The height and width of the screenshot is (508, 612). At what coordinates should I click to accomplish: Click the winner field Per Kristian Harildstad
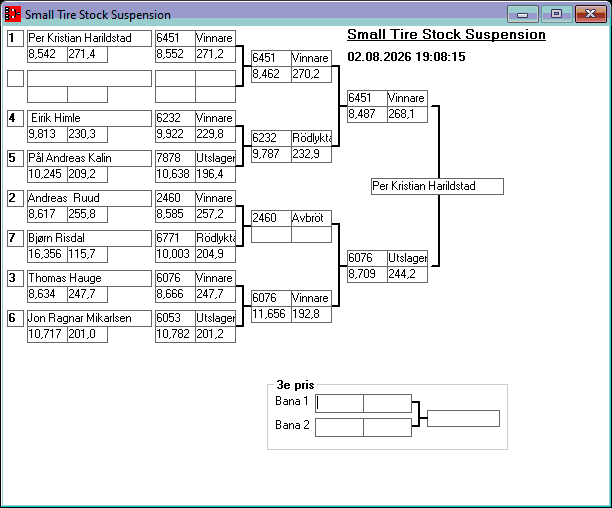[437, 187]
